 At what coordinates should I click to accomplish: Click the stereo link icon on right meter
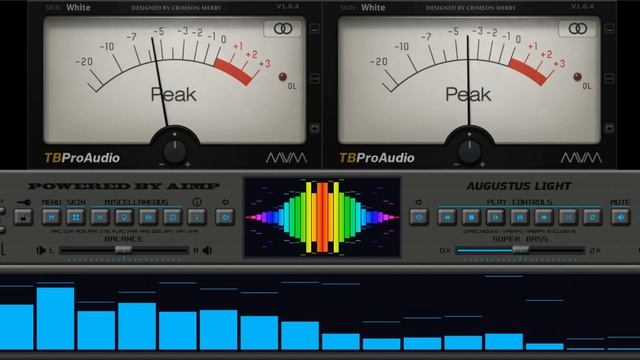578,29
